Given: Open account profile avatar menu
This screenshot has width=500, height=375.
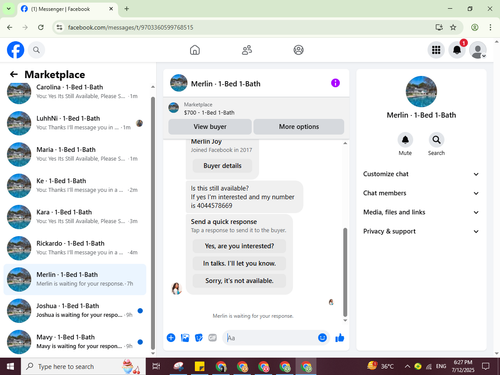Looking at the screenshot, I should click(x=478, y=50).
